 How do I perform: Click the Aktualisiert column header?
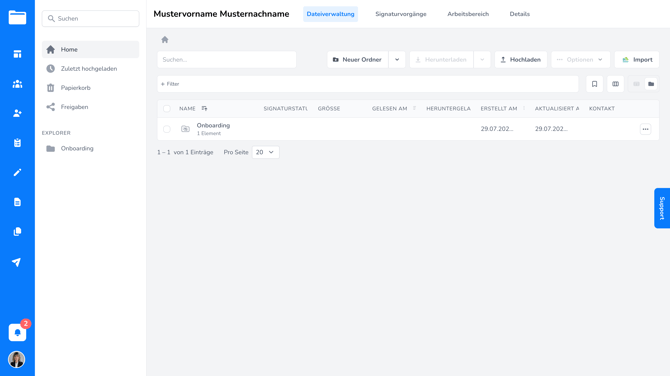pyautogui.click(x=557, y=109)
